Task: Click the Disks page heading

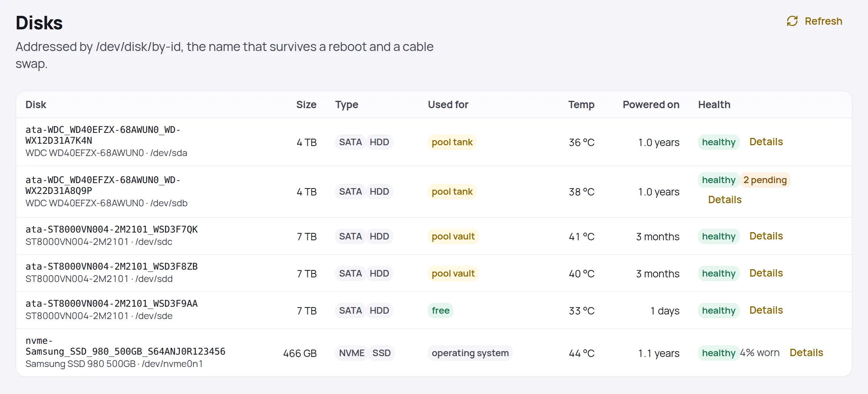Action: coord(39,23)
